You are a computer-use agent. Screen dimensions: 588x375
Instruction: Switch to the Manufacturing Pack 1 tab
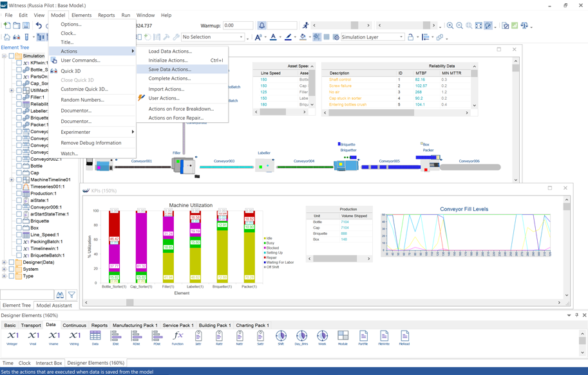coord(135,325)
